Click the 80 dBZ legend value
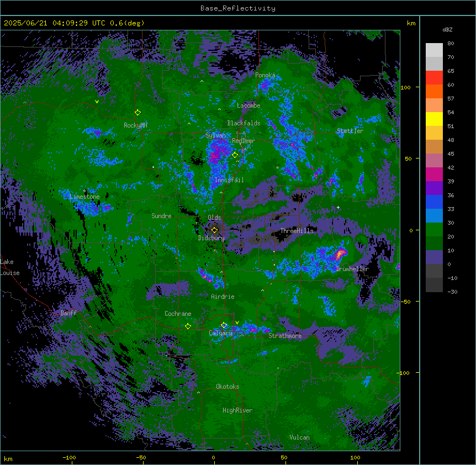 tap(451, 44)
